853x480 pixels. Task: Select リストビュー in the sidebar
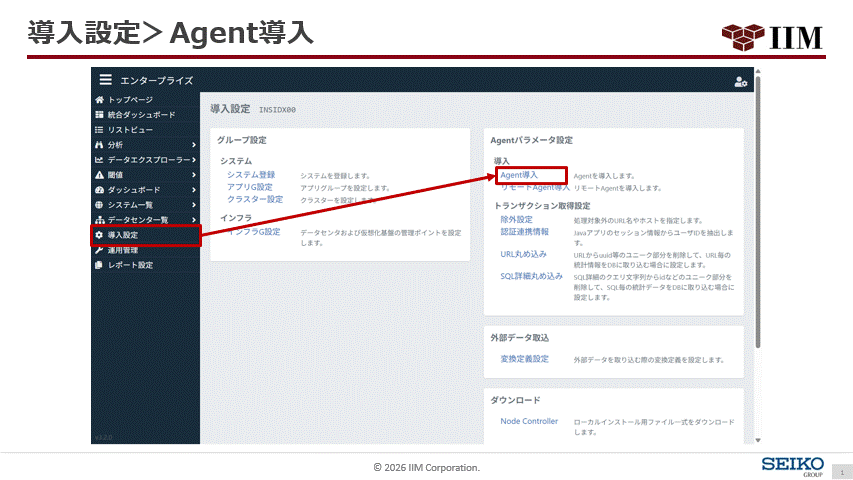(130, 130)
